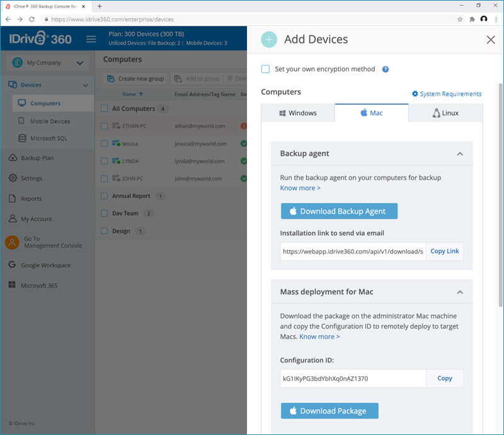The image size is (504, 435).
Task: Click Know more under Mass deployment
Action: click(319, 337)
